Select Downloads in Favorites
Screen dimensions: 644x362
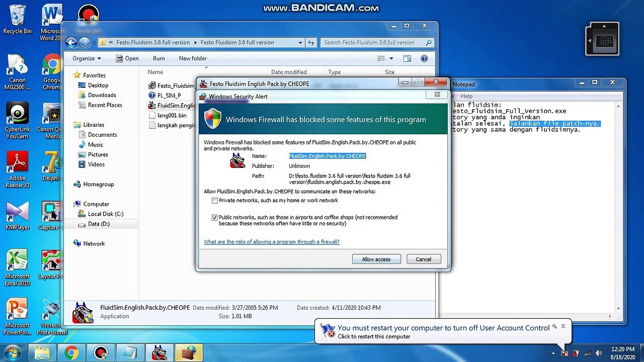[x=102, y=95]
